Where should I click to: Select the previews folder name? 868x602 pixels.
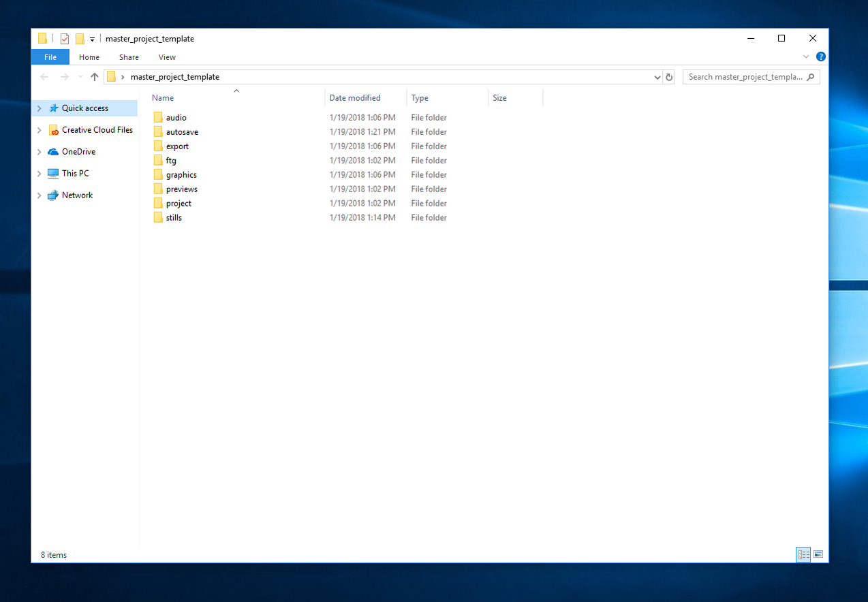point(182,189)
